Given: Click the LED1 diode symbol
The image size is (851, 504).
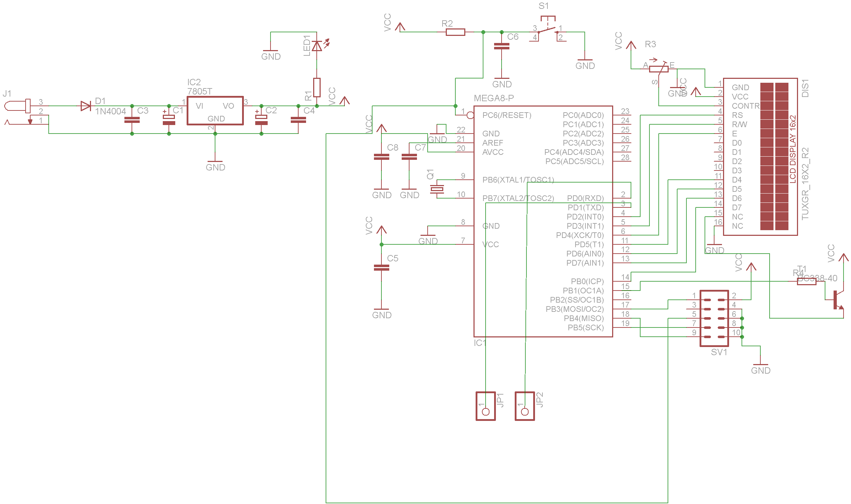Looking at the screenshot, I should point(317,46).
